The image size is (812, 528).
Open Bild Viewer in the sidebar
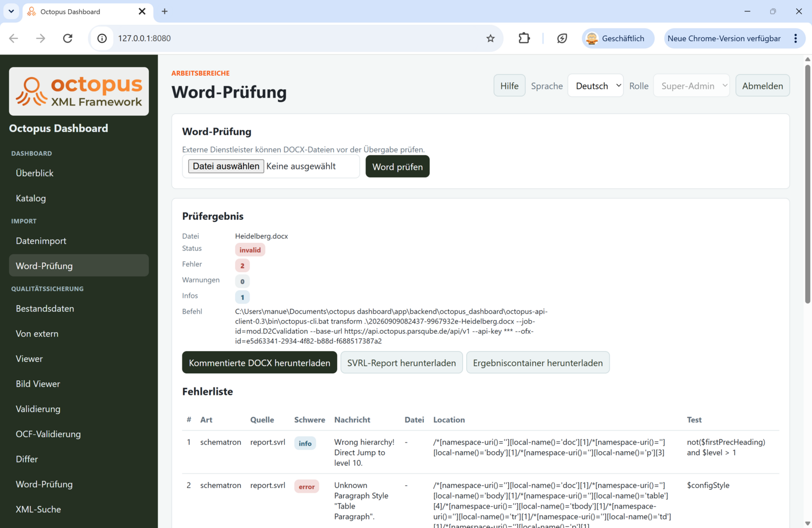coord(79,384)
